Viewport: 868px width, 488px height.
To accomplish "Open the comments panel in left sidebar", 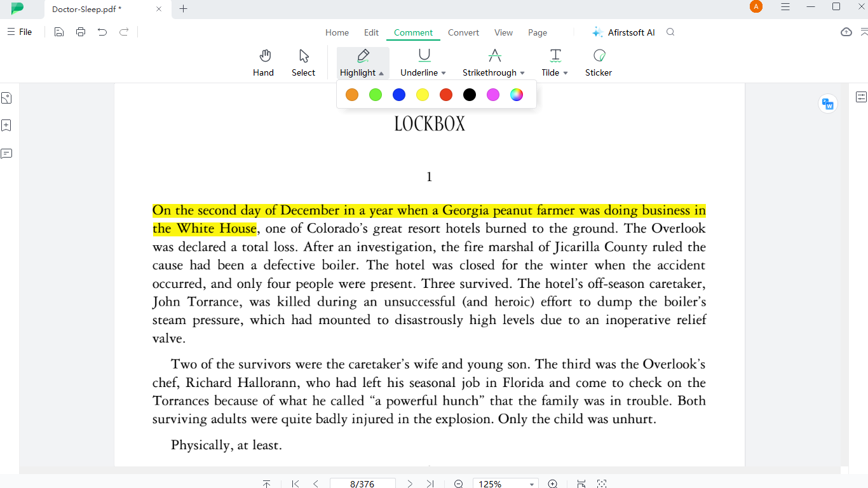I will 6,154.
